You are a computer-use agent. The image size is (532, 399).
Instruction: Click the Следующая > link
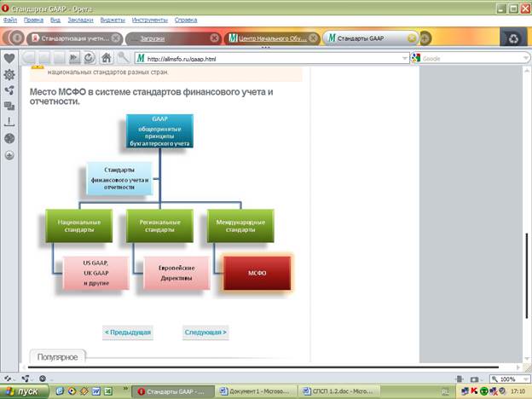click(x=205, y=332)
